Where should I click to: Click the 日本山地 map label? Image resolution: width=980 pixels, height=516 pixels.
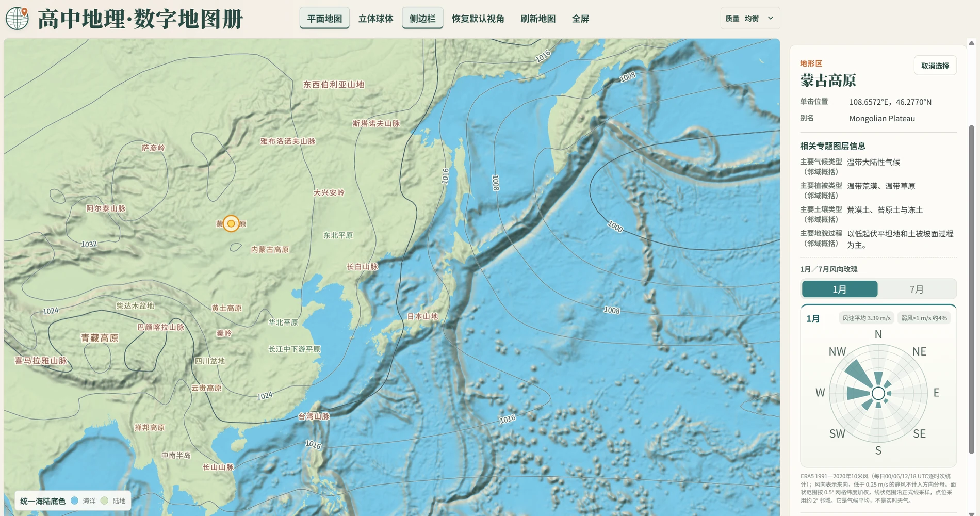click(422, 316)
